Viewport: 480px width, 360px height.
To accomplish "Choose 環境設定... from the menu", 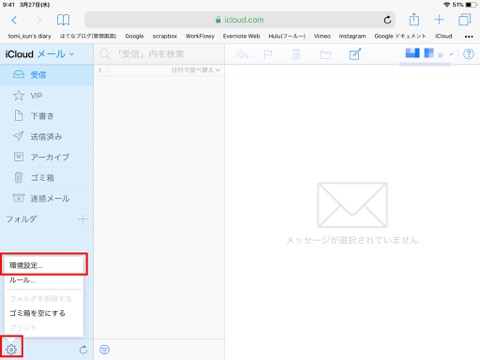I will pos(44,265).
